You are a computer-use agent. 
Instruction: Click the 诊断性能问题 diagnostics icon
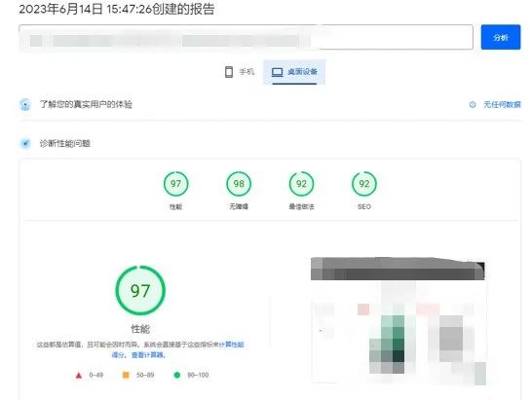[25, 143]
